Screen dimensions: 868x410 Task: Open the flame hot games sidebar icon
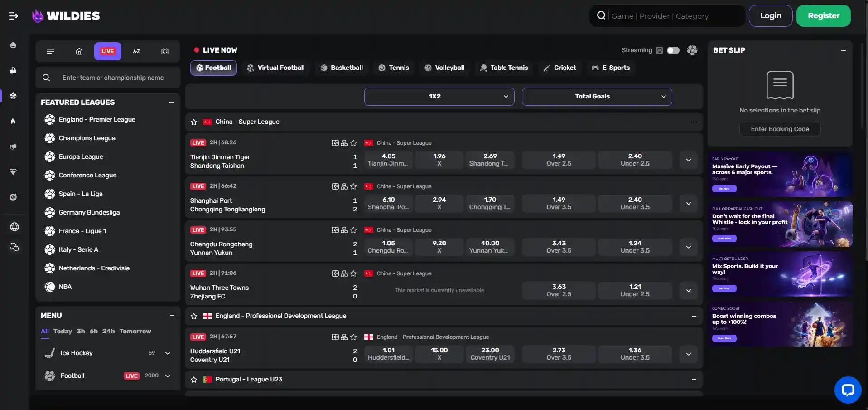(x=13, y=121)
